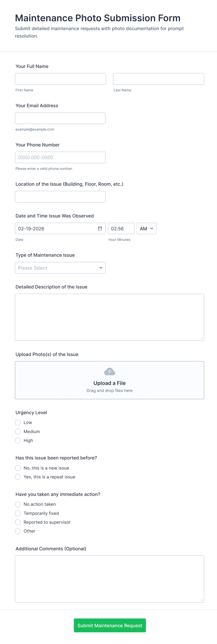Mark issue as a repeat issue

(x=18, y=477)
